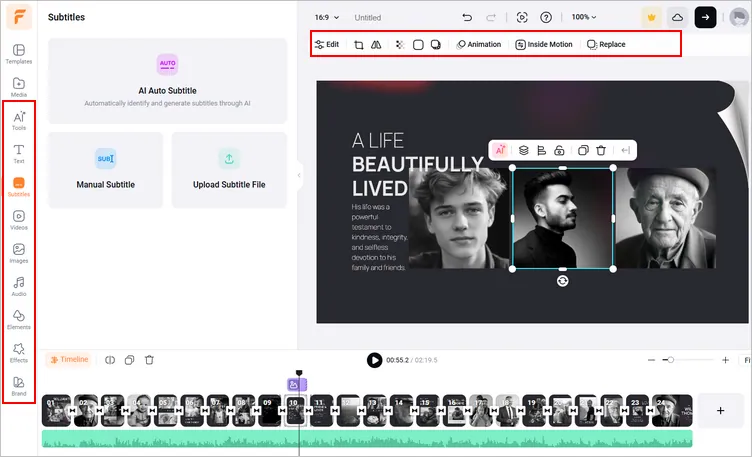Click the crown premium upgrade icon
This screenshot has width=752, height=457.
click(x=651, y=18)
